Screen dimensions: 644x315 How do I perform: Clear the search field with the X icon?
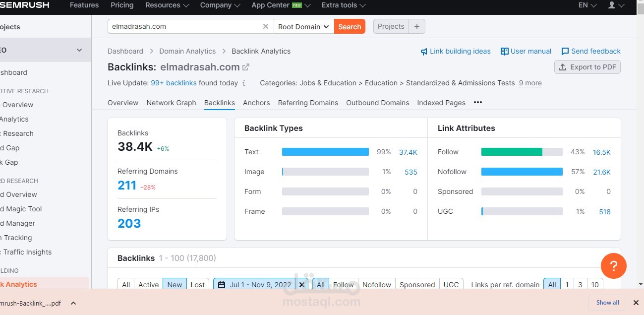(x=265, y=26)
